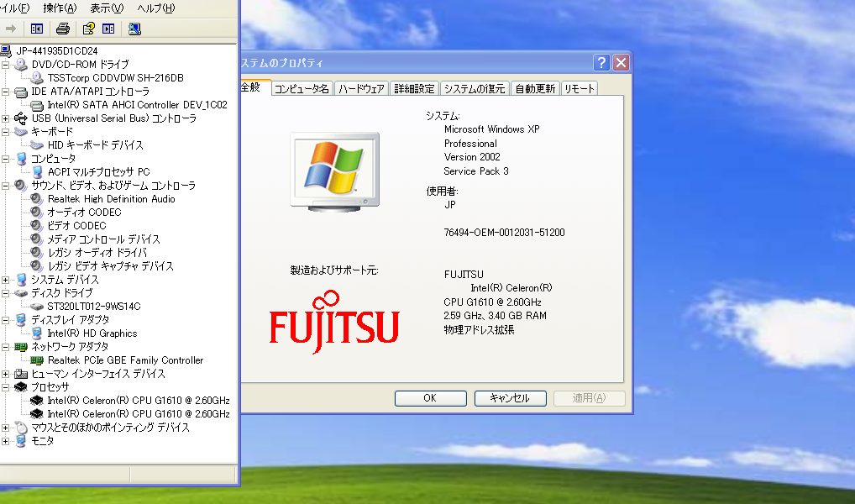Viewport: 855px width, 504px height.
Task: Select the オーディオ CODEC entry
Action: [84, 213]
